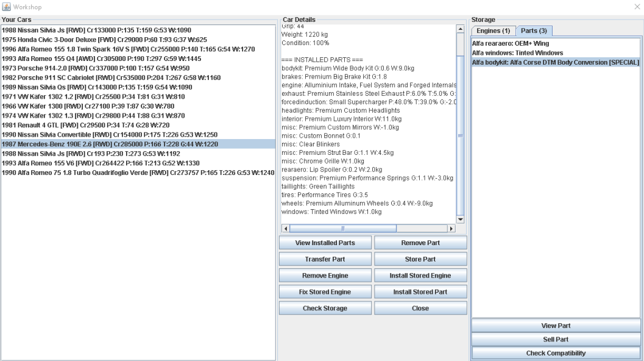This screenshot has height=361, width=644.
Task: Switch to the Parts (3) storage tab
Action: pos(534,31)
